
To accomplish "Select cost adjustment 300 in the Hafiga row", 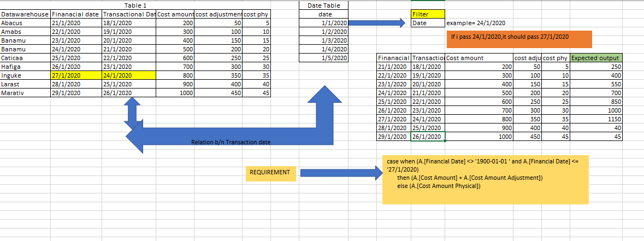I will coord(218,67).
